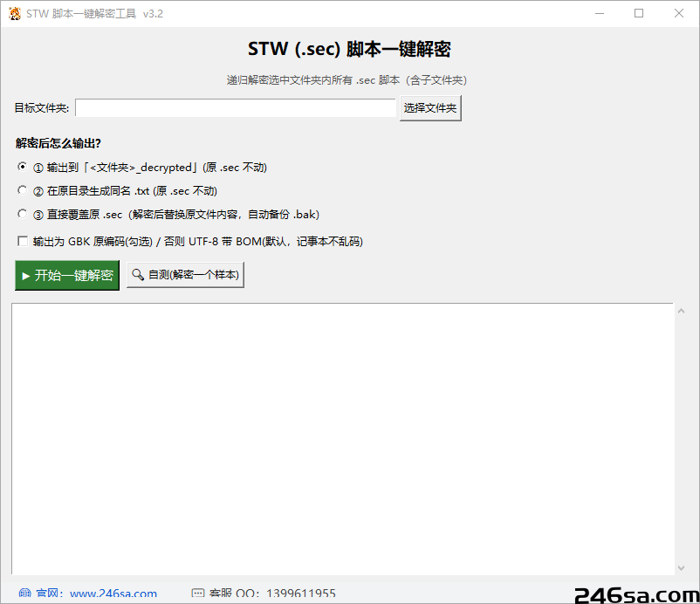Click the subtitle about recursive .sec decryption
The height and width of the screenshot is (604, 700).
click(x=347, y=80)
